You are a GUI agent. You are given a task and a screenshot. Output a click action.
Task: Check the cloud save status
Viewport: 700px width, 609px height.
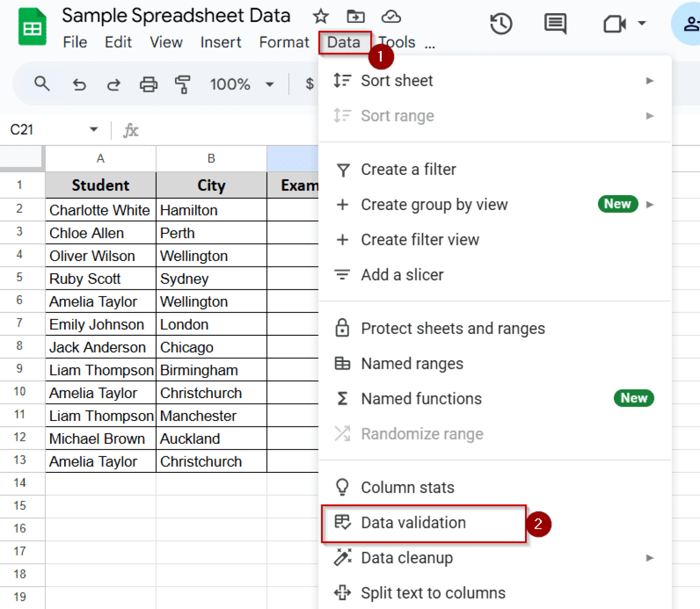391,17
